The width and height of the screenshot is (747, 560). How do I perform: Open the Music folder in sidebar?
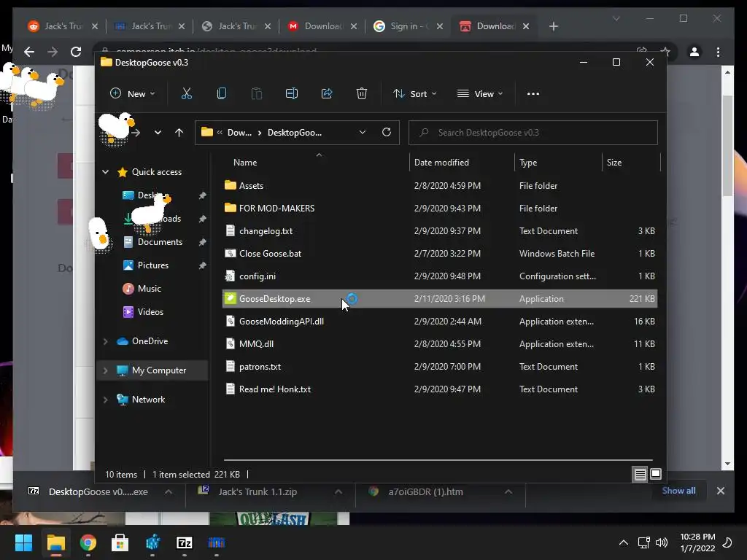click(149, 289)
